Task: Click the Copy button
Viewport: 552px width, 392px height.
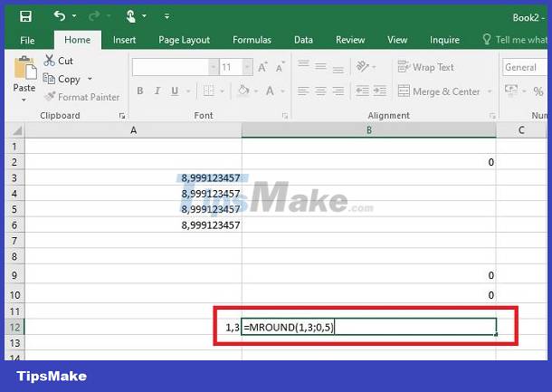Action: [x=62, y=79]
